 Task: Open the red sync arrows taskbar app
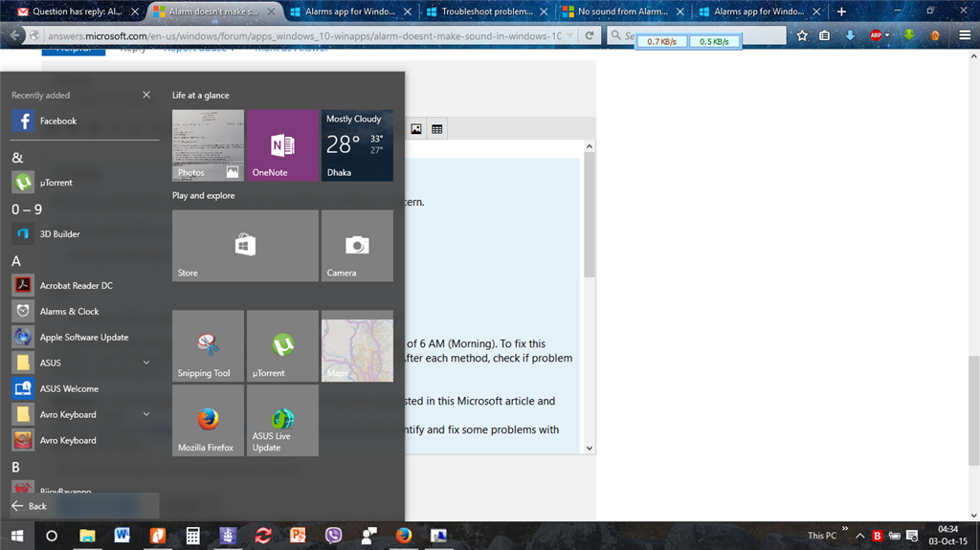click(x=263, y=536)
